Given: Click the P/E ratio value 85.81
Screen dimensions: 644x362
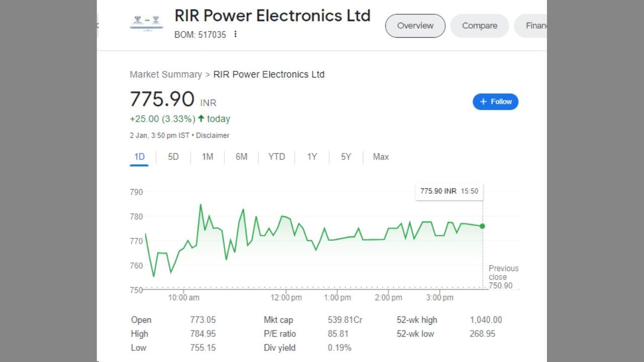Looking at the screenshot, I should pyautogui.click(x=338, y=334).
